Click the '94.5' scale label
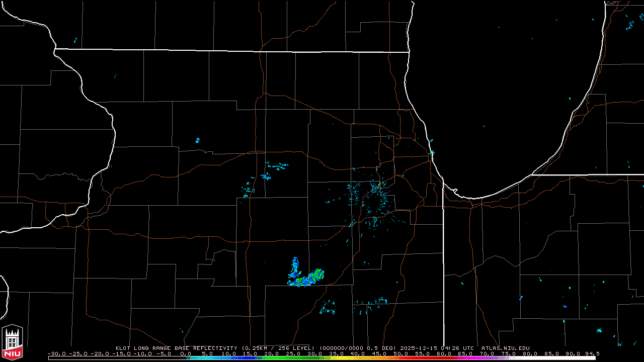The width and height of the screenshot is (644, 362). (x=592, y=353)
